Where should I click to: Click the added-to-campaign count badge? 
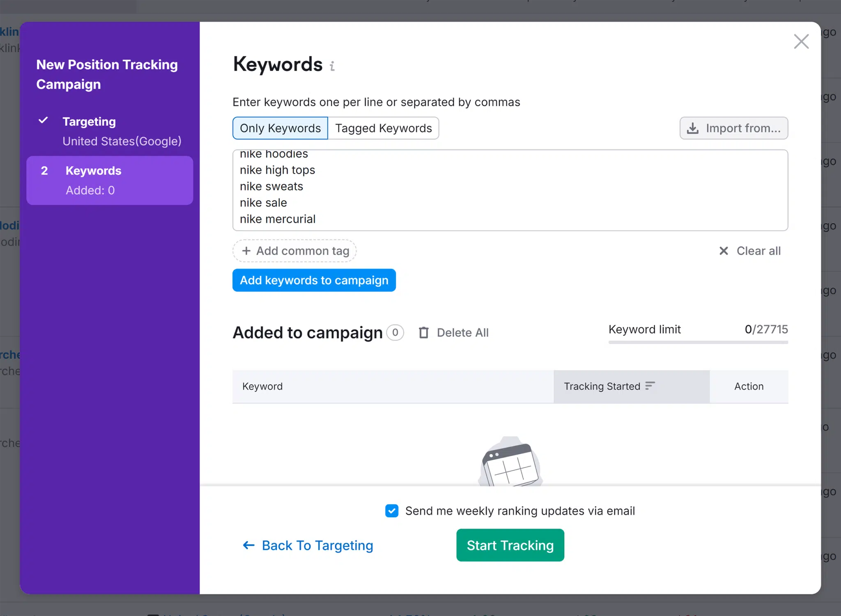(x=395, y=333)
